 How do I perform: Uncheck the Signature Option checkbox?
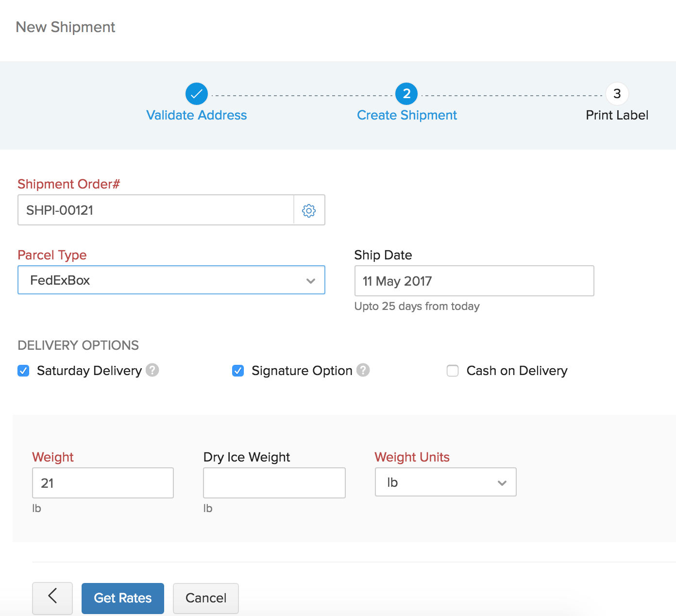[x=238, y=371]
